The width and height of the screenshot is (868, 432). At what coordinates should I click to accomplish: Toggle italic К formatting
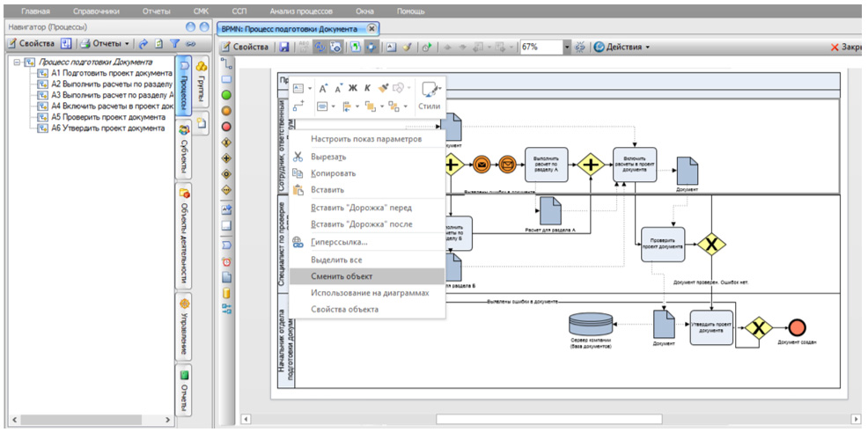point(367,88)
